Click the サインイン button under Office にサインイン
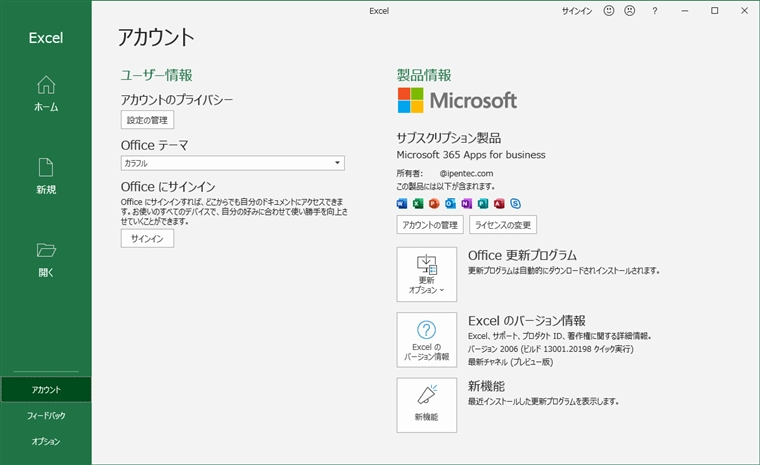Image resolution: width=760 pixels, height=465 pixels. [147, 239]
